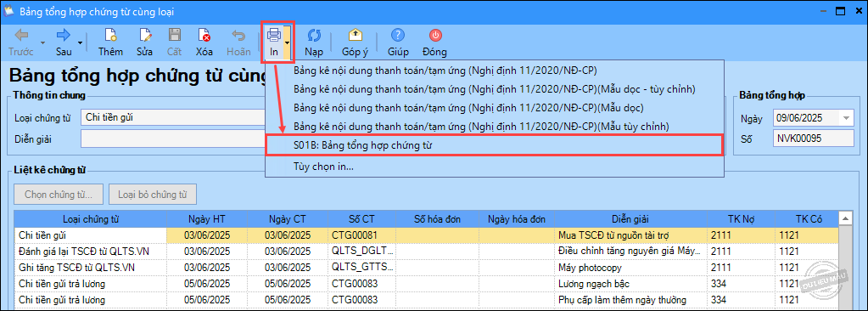Expand the In print dropdown arrow
868x311 pixels.
click(x=288, y=42)
